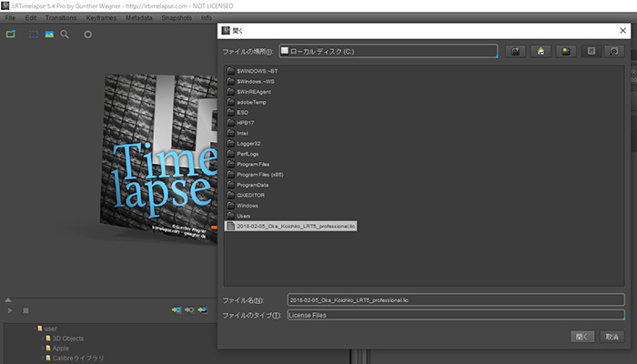Close the 開く file dialog
The height and width of the screenshot is (364, 637).
coord(622,30)
